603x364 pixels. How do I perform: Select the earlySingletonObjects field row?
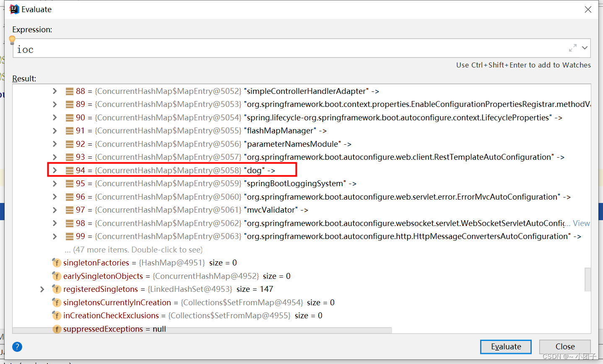tap(171, 276)
